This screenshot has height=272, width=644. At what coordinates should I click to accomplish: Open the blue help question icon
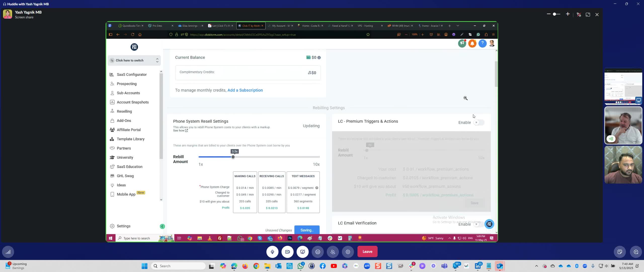(482, 43)
